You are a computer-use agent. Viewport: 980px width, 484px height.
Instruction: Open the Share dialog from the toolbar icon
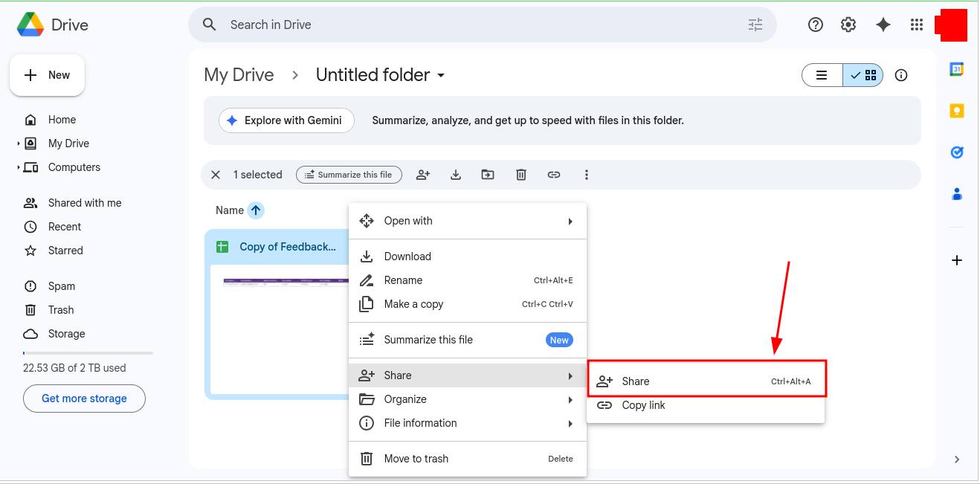[423, 174]
